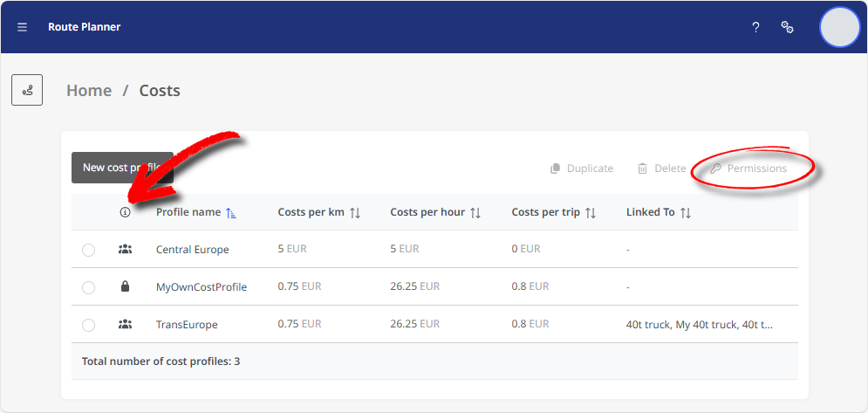The image size is (868, 413).
Task: Sort table by Costs per trip
Action: (591, 212)
